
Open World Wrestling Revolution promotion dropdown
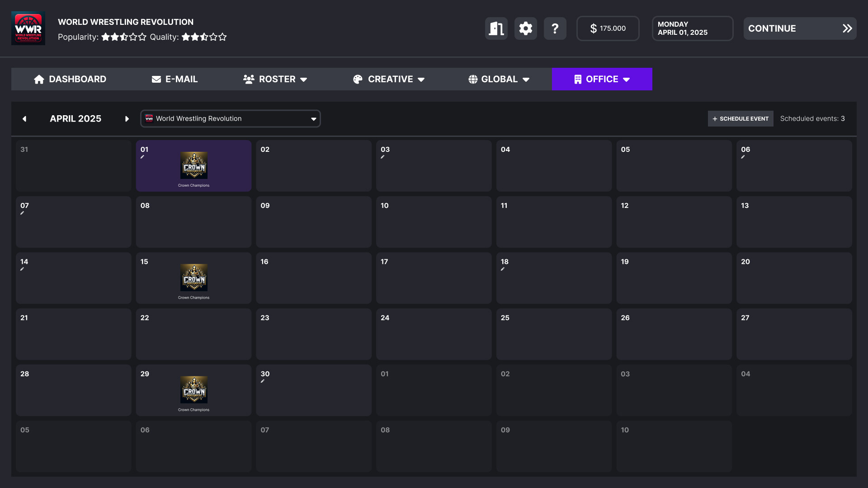coord(230,119)
